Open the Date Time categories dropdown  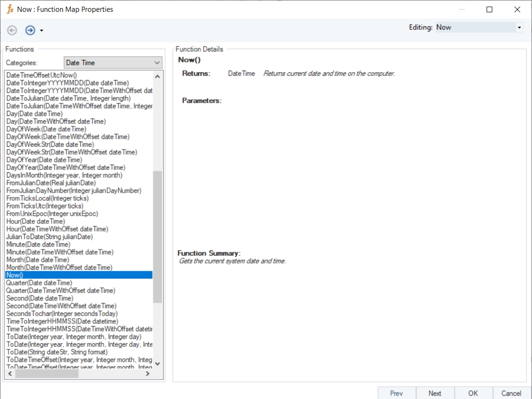pos(157,62)
